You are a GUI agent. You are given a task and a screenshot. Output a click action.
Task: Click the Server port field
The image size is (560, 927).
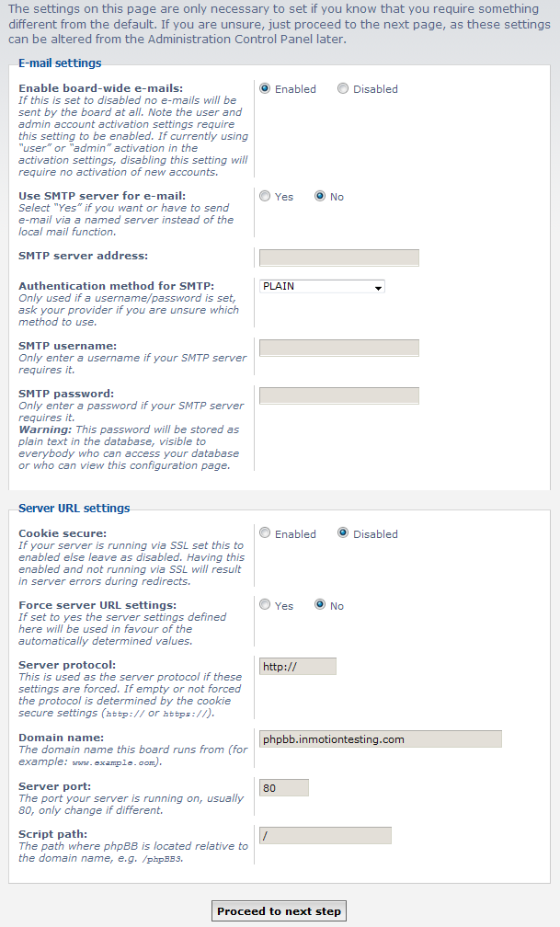[x=284, y=788]
